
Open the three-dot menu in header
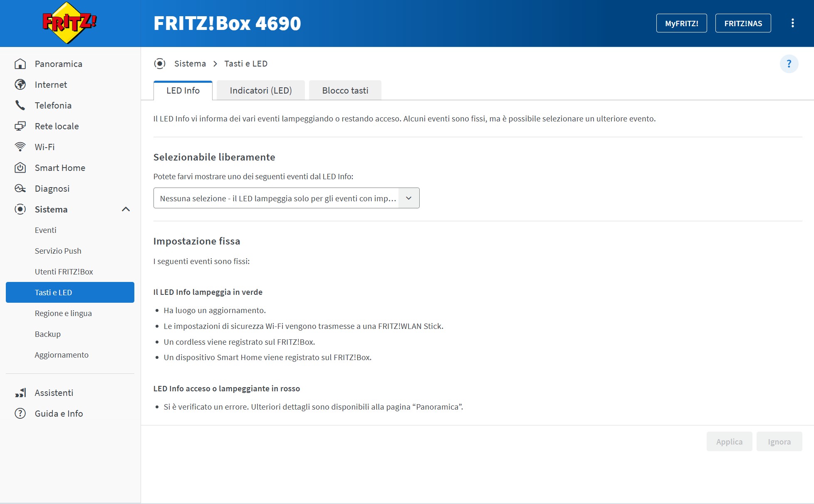click(x=792, y=23)
